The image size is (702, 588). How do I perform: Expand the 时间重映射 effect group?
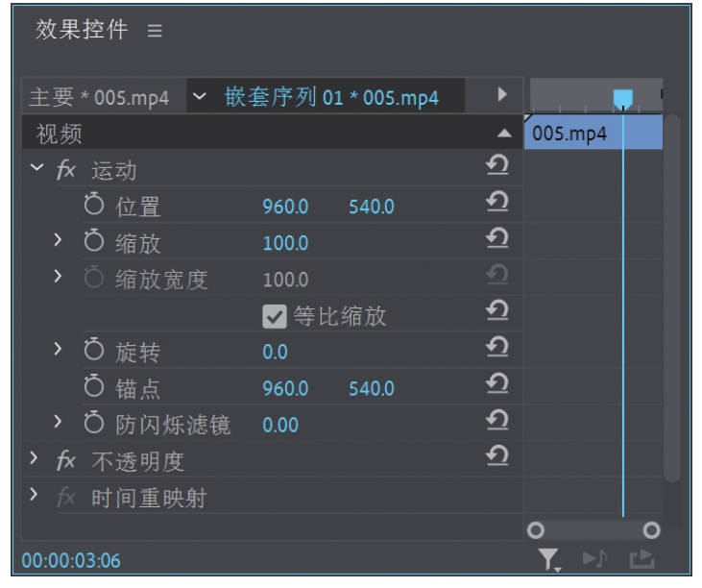34,495
